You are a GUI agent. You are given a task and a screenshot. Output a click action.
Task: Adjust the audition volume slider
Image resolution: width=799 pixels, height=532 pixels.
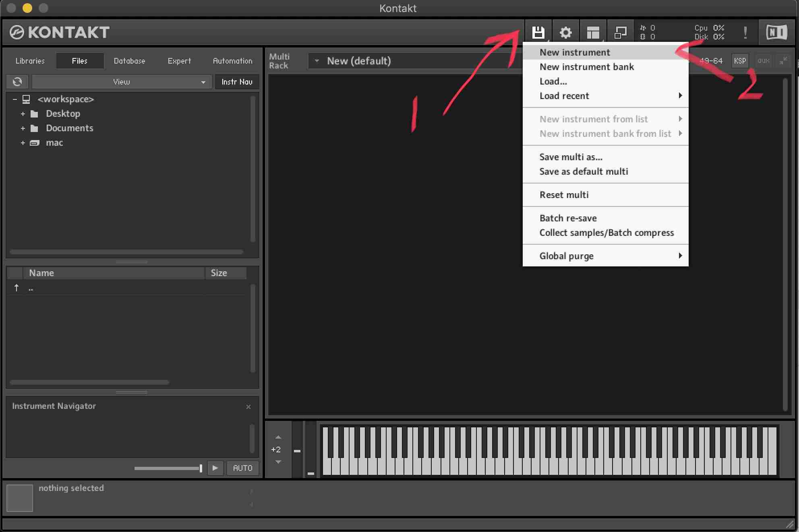point(168,468)
